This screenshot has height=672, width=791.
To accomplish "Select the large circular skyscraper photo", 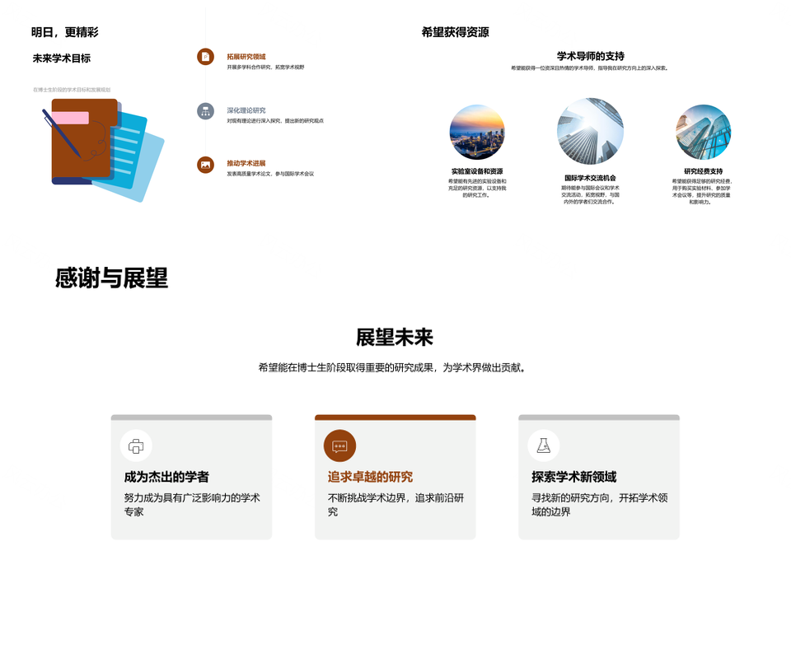I will 590,132.
